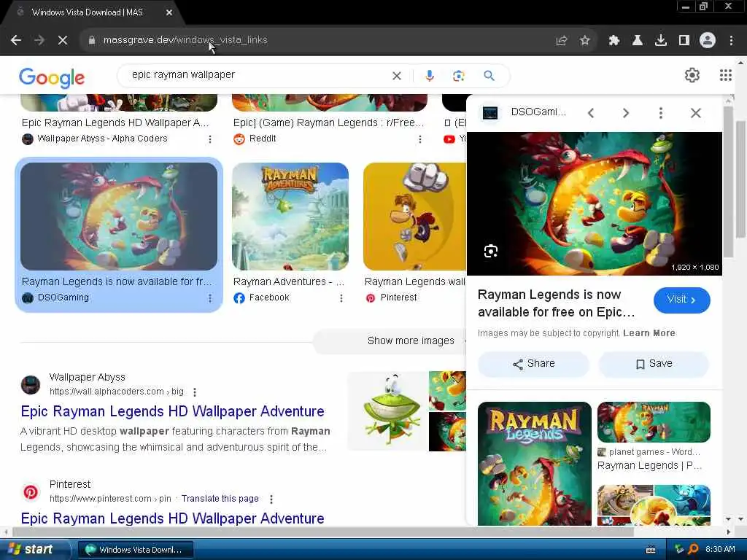Show next image in preview panel
The width and height of the screenshot is (747, 560).
626,113
